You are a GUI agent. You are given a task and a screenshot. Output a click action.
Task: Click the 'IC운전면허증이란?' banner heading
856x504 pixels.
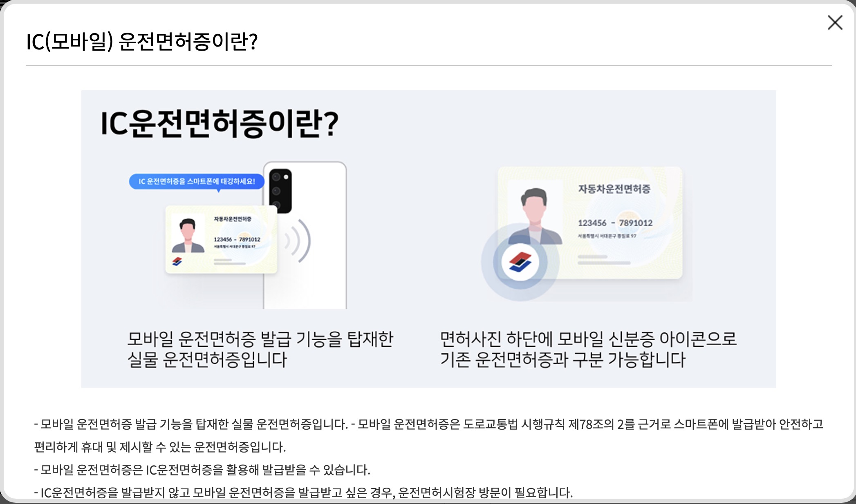[x=220, y=123]
